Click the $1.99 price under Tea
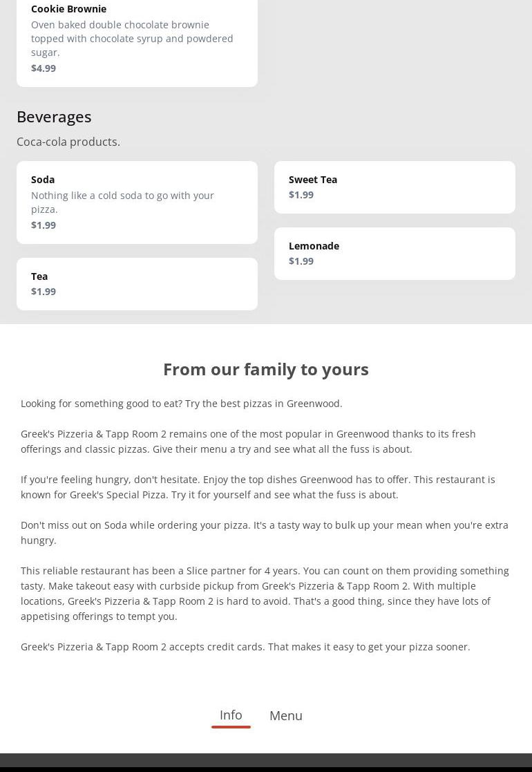The width and height of the screenshot is (532, 772). point(44,292)
